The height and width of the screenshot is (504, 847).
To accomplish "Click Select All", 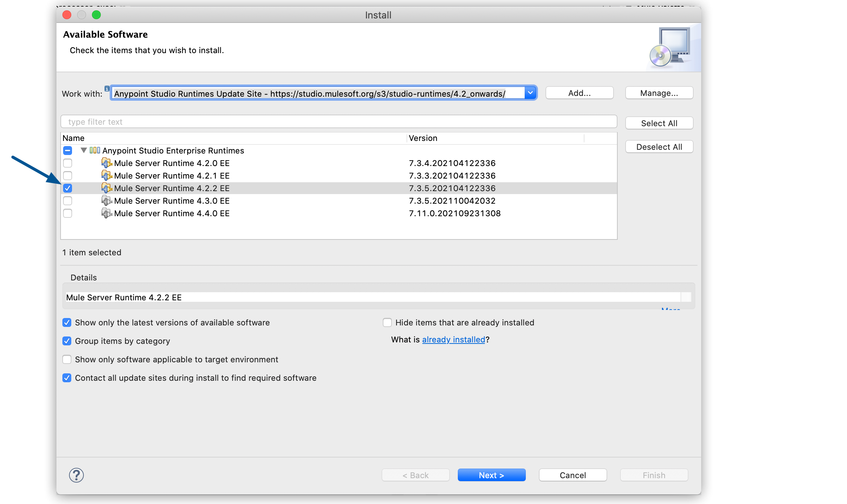I will click(659, 123).
